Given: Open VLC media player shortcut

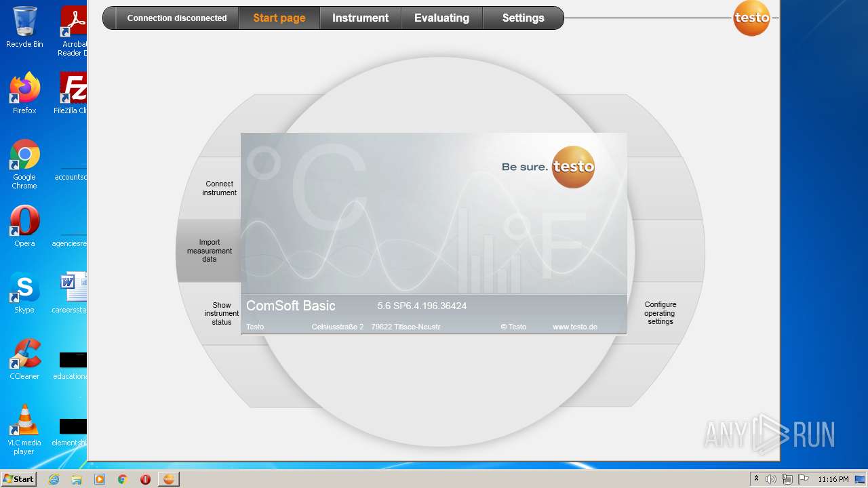Looking at the screenshot, I should [x=24, y=430].
